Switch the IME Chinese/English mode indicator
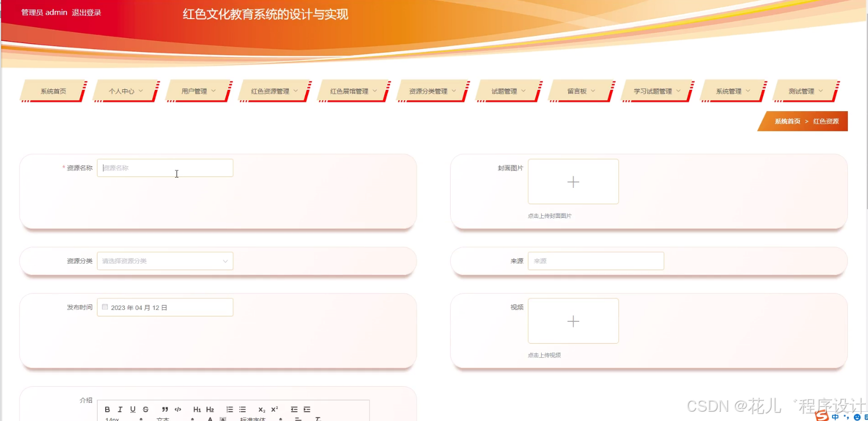868x421 pixels. pos(835,417)
